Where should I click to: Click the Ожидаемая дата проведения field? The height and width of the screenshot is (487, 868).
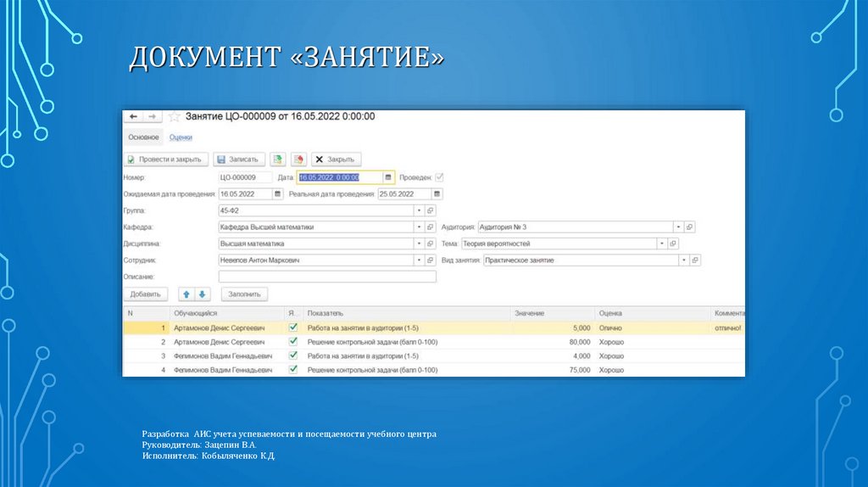[245, 194]
